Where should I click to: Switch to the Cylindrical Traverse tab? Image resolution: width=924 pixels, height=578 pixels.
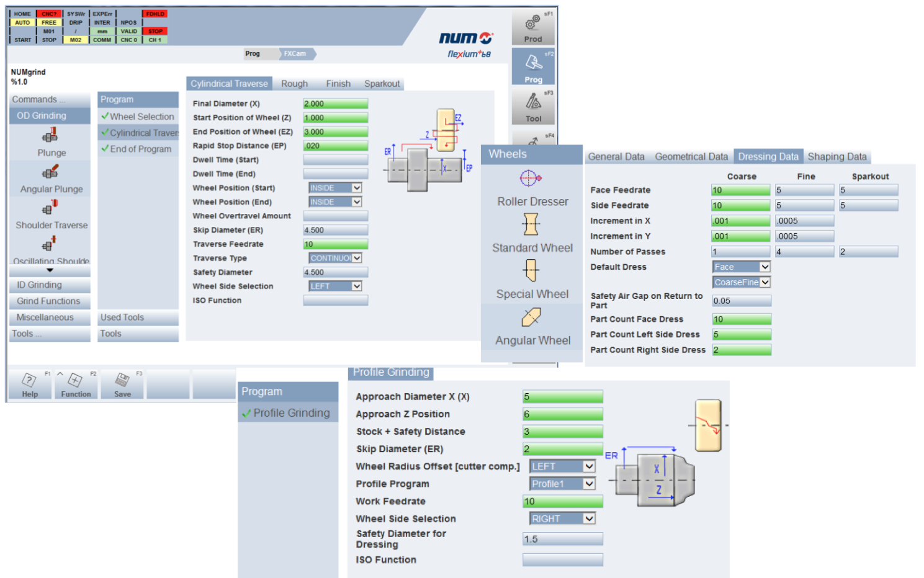[229, 84]
